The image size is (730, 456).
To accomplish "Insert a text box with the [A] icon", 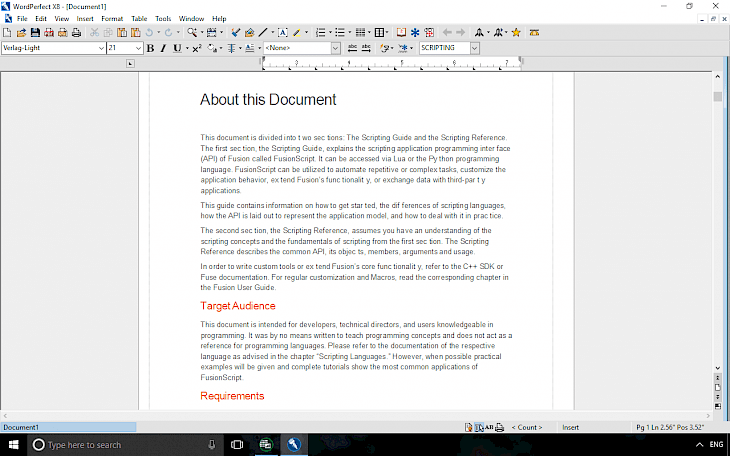I will click(x=283, y=33).
